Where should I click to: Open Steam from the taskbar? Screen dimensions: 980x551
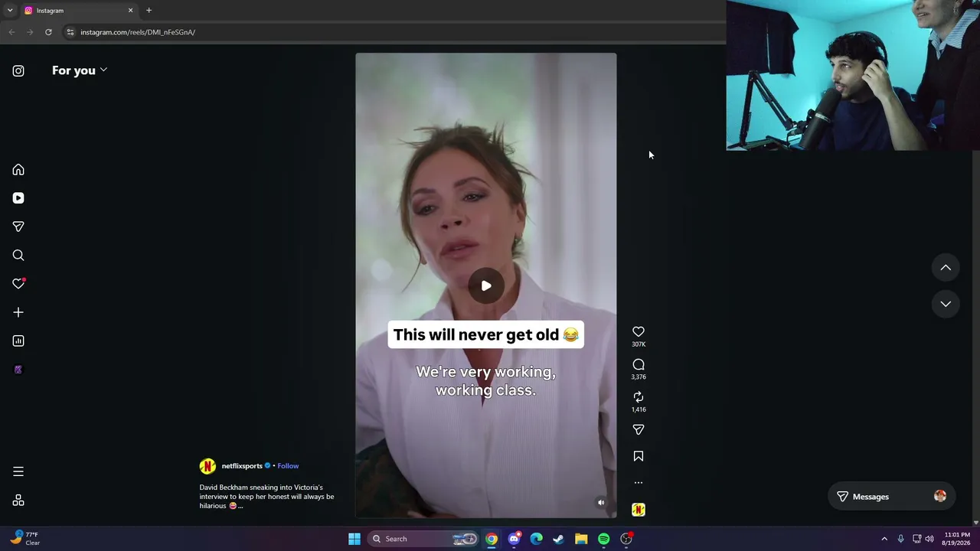[559, 539]
